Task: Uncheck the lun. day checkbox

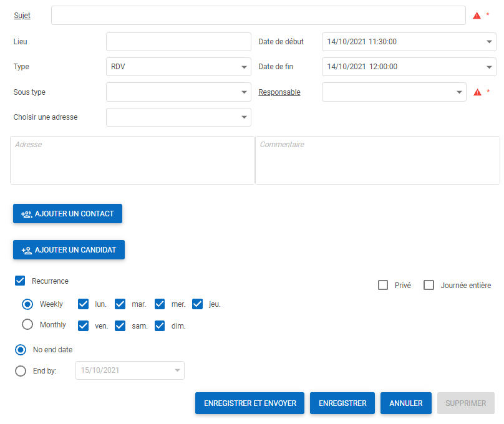Action: (83, 304)
